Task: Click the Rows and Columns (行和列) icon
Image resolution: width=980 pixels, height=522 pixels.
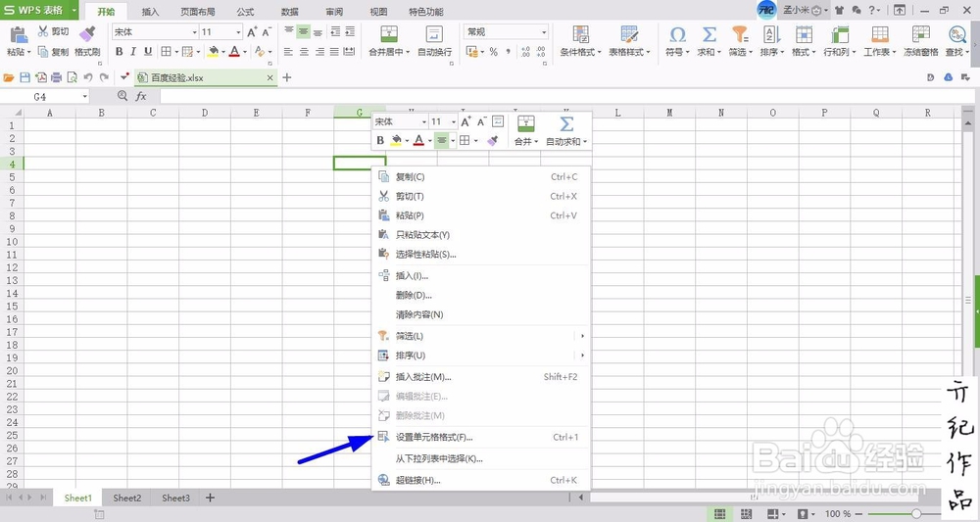Action: 840,33
